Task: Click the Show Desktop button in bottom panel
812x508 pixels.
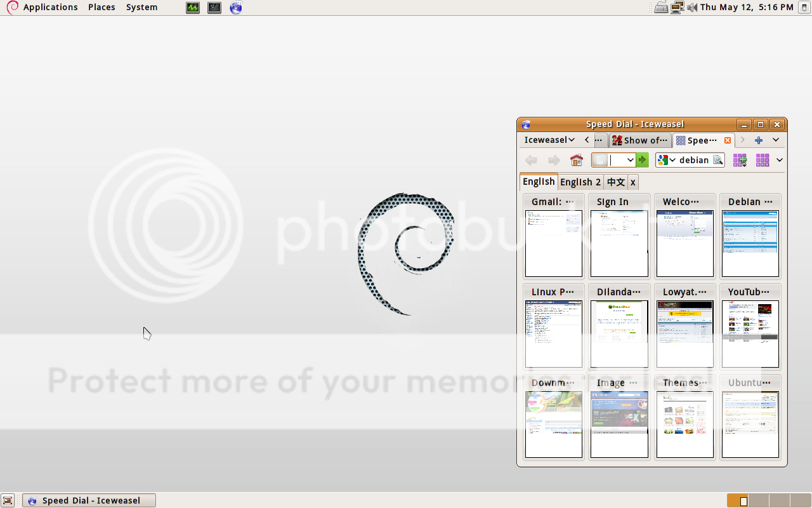Action: pyautogui.click(x=8, y=500)
